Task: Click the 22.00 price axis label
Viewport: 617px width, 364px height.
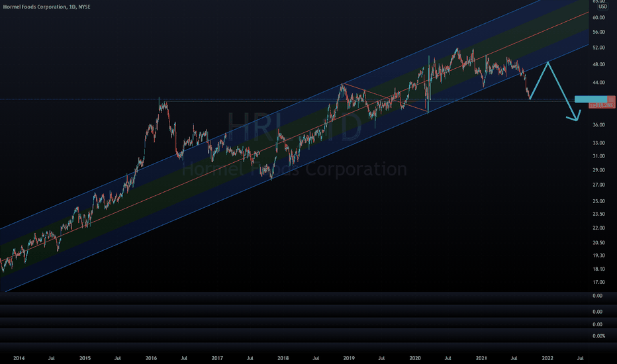Action: pyautogui.click(x=598, y=228)
